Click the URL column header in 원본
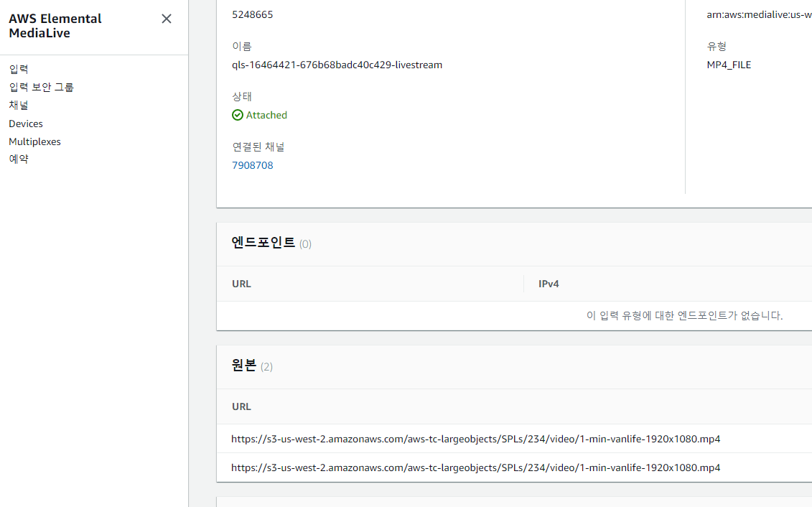Image resolution: width=812 pixels, height=507 pixels. (x=241, y=406)
